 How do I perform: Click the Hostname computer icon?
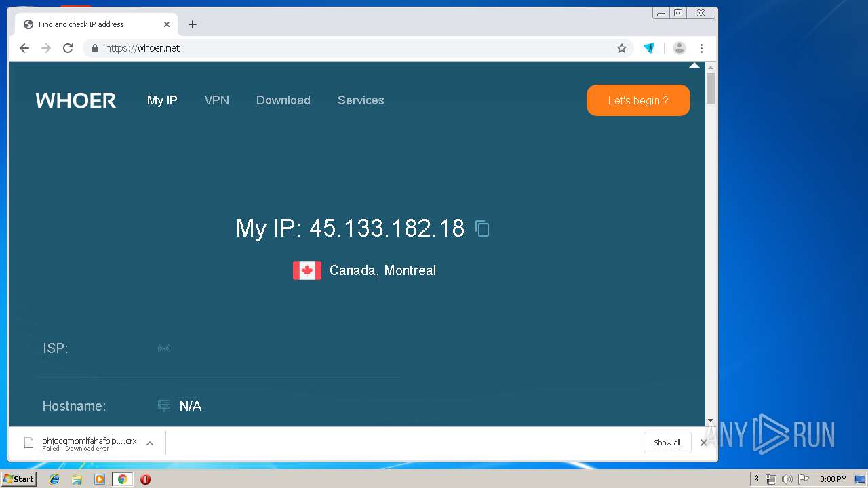click(x=164, y=406)
